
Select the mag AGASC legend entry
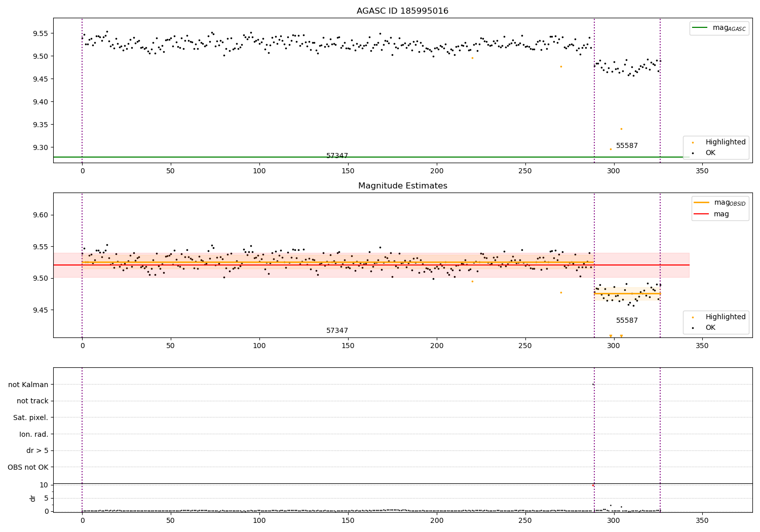[x=719, y=28]
